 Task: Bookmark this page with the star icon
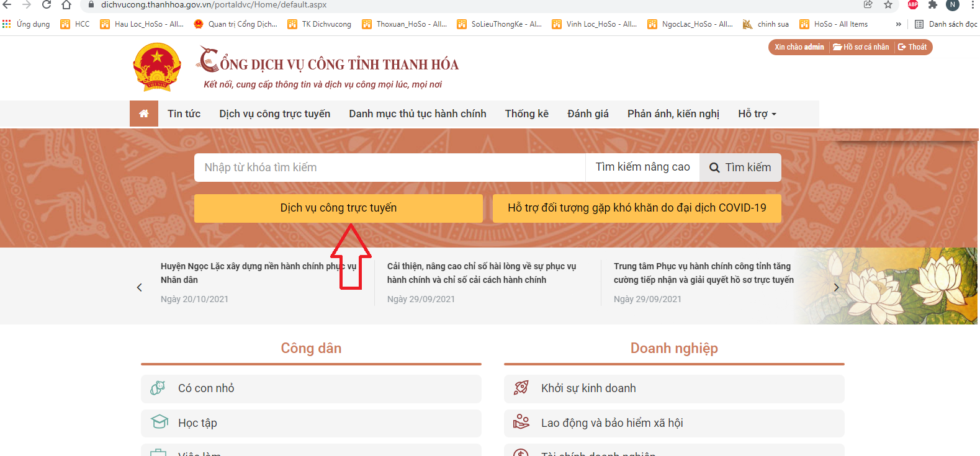[888, 5]
